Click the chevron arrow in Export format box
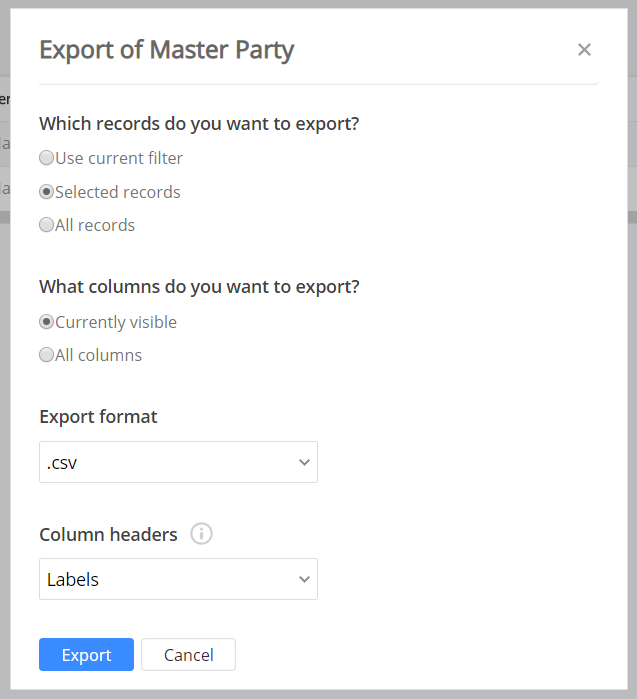Image resolution: width=637 pixels, height=699 pixels. click(304, 462)
